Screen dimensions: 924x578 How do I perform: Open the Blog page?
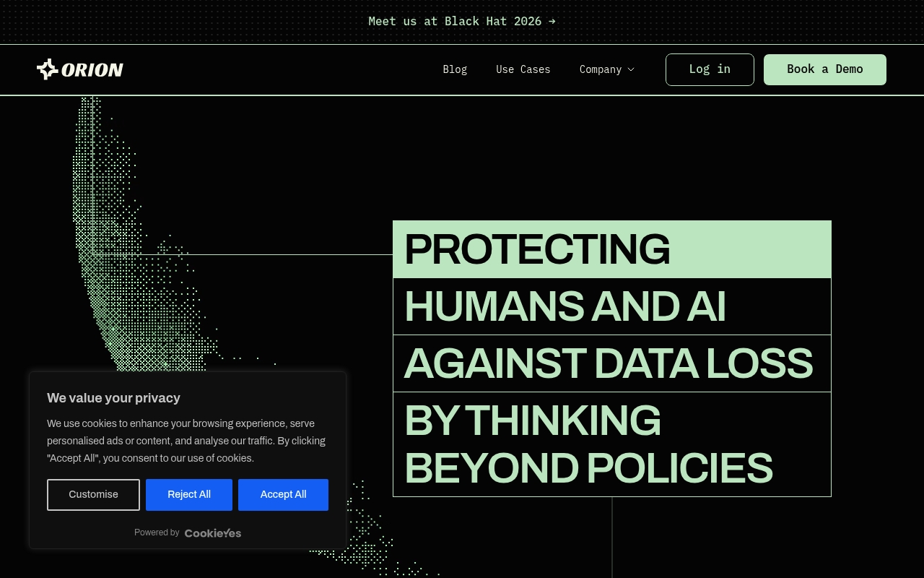(455, 69)
